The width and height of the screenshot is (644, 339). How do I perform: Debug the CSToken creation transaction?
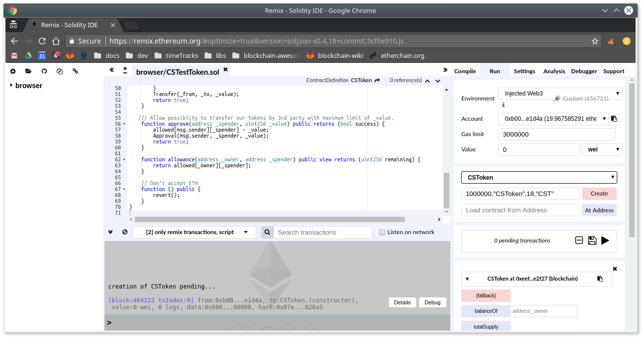[432, 302]
